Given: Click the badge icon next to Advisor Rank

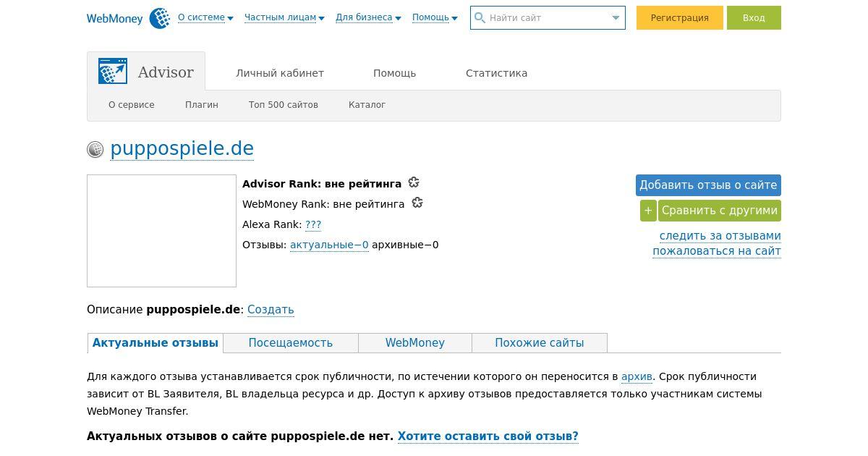Looking at the screenshot, I should [x=414, y=182].
